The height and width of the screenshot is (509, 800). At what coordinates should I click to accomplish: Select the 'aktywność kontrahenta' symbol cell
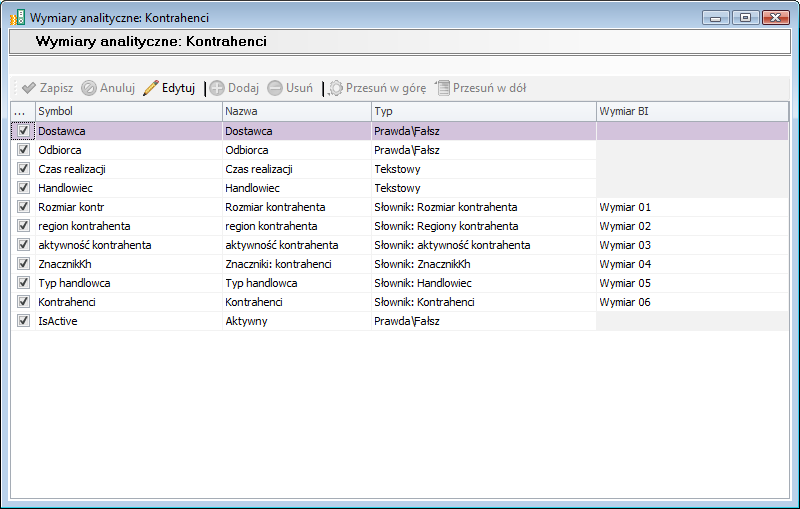129,245
